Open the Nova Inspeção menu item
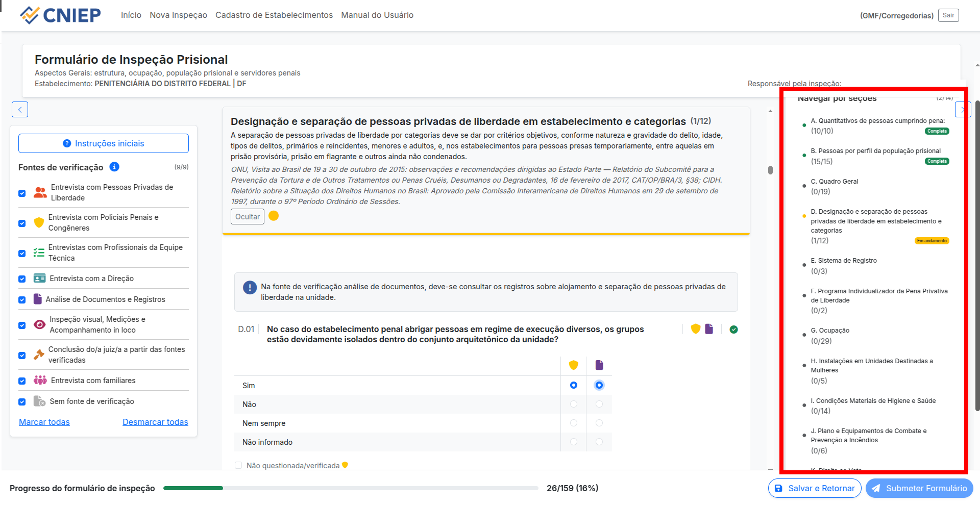Screen dimensions: 980x506 click(x=178, y=15)
